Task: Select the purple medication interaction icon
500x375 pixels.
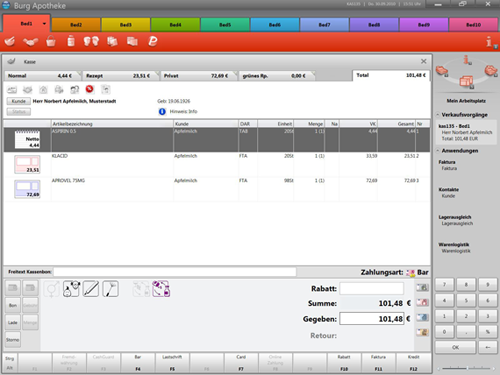Action: point(161,289)
